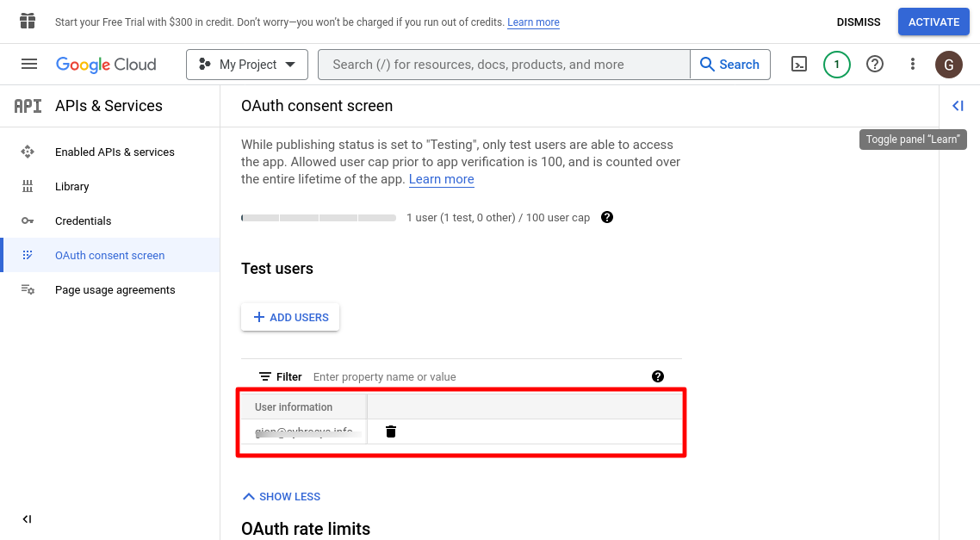The width and height of the screenshot is (980, 540).
Task: Delete the test user with trash icon
Action: click(391, 431)
